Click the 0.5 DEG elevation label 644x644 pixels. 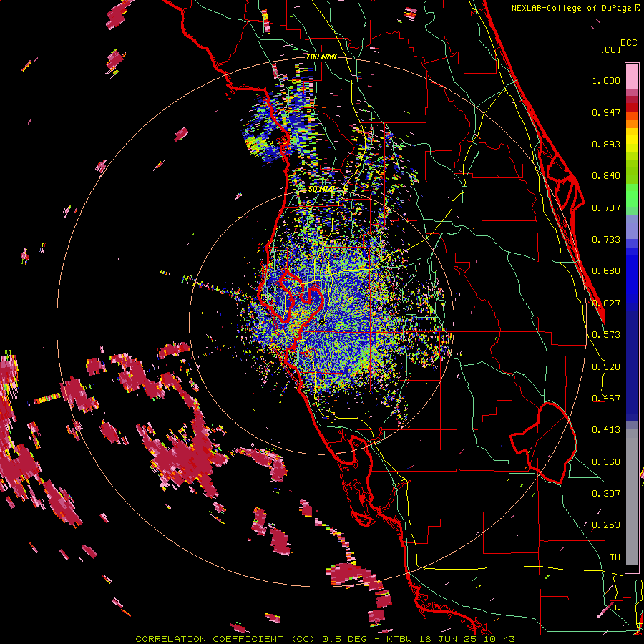coord(344,639)
